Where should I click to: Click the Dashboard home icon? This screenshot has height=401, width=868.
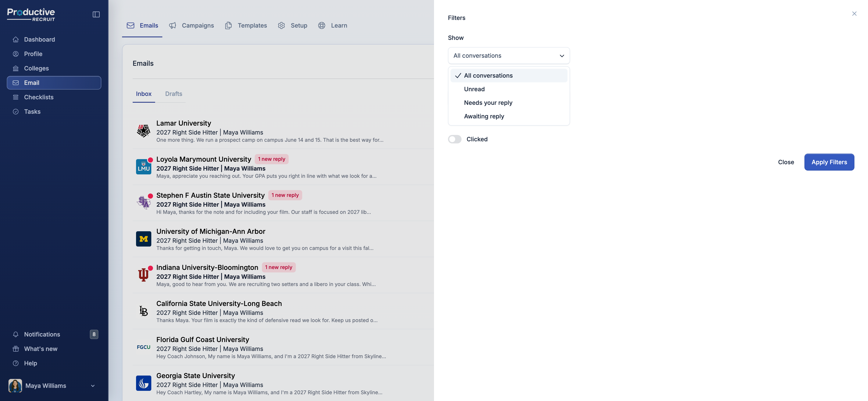coord(15,39)
